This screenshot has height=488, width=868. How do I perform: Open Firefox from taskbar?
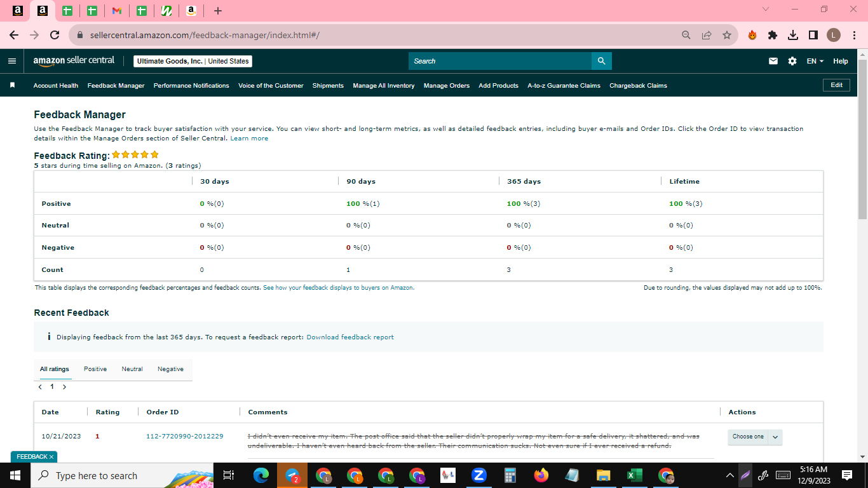[x=541, y=475]
